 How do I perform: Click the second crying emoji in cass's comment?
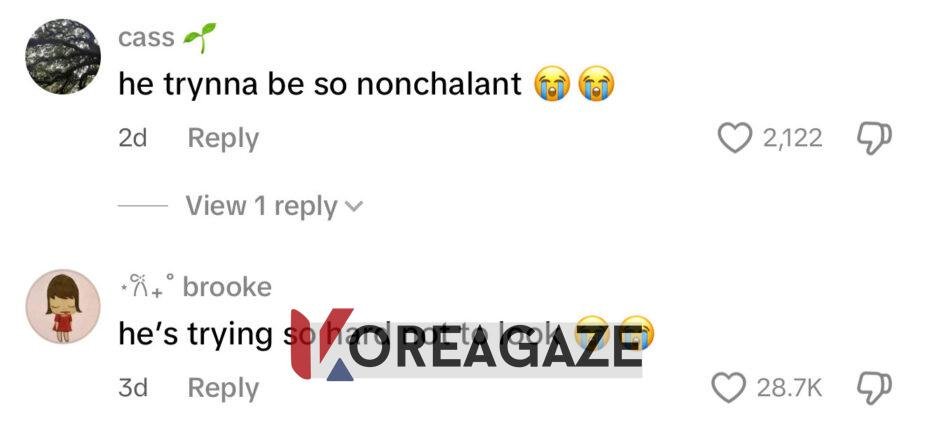[596, 84]
